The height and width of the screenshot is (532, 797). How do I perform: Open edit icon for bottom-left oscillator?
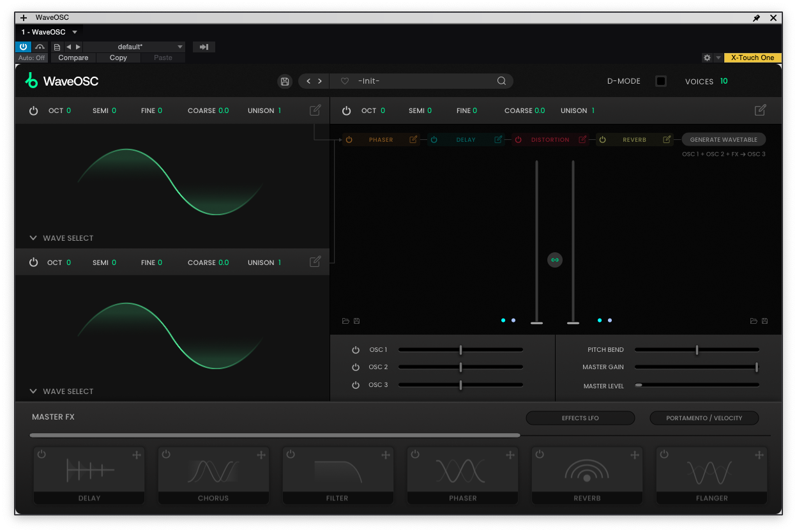[315, 262]
